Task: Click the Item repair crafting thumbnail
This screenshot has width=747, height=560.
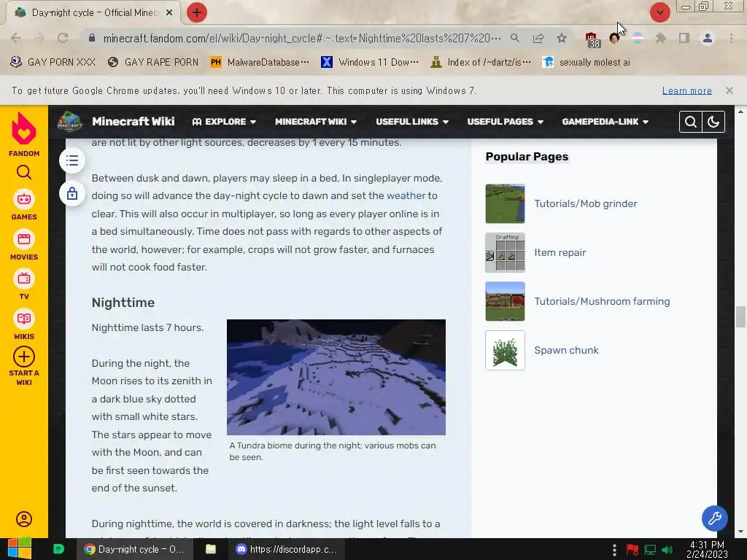Action: click(505, 253)
